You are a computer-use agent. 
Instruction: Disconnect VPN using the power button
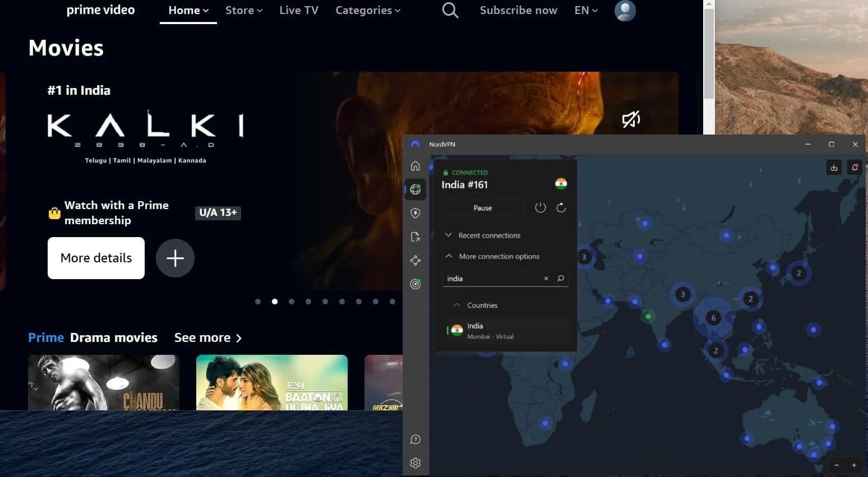click(540, 207)
